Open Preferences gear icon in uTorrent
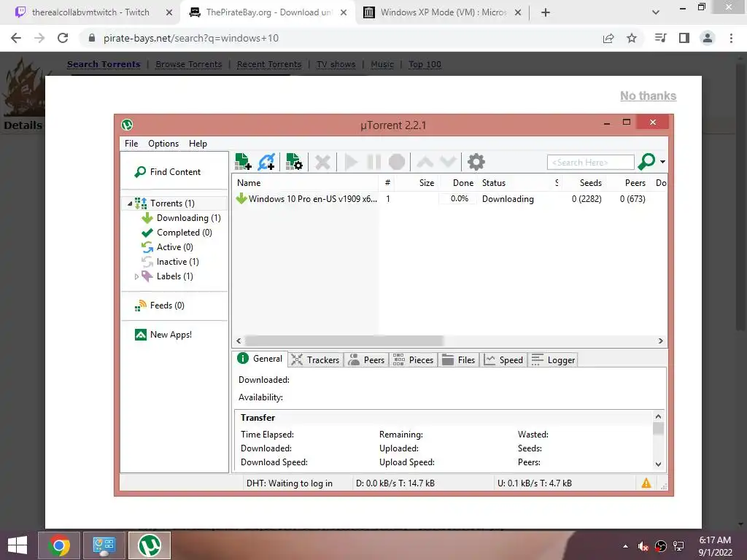This screenshot has height=560, width=747. pos(476,162)
